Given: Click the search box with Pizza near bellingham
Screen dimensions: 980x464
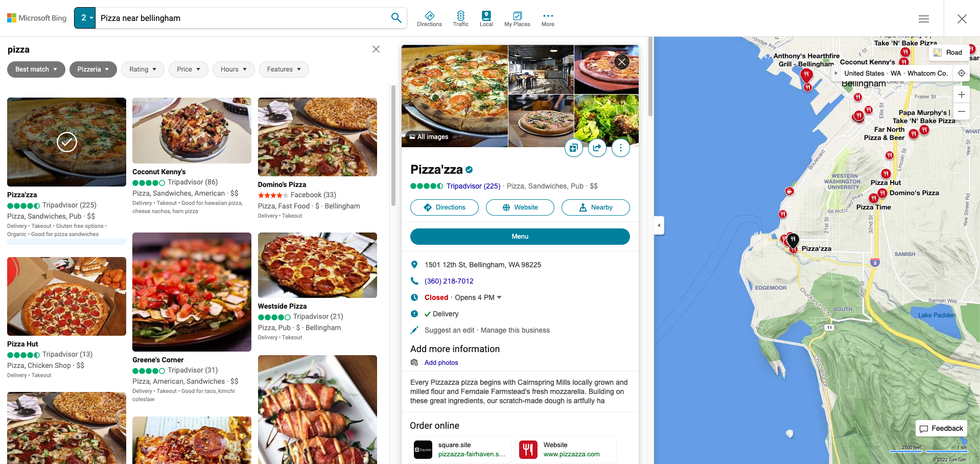Looking at the screenshot, I should click(243, 18).
